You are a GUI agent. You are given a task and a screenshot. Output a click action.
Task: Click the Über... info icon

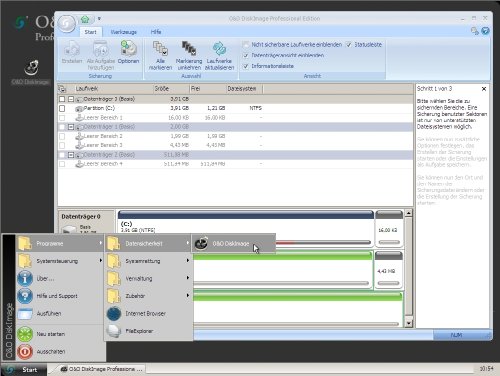tap(25, 278)
